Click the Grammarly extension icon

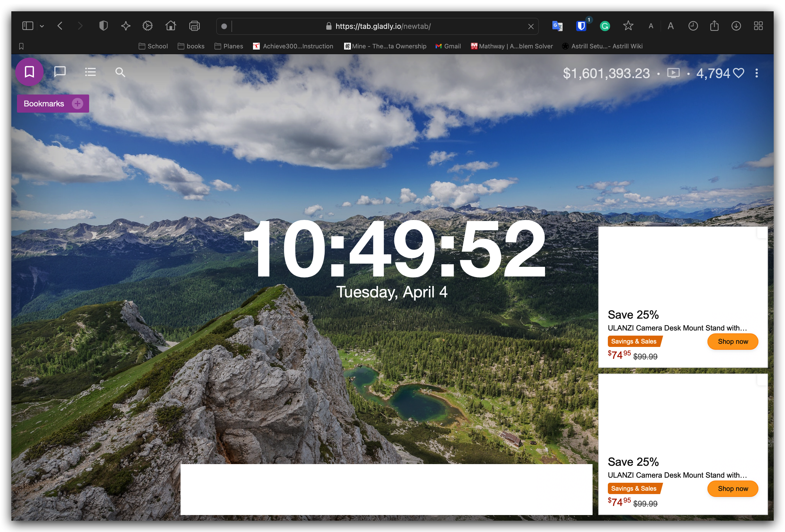tap(605, 26)
